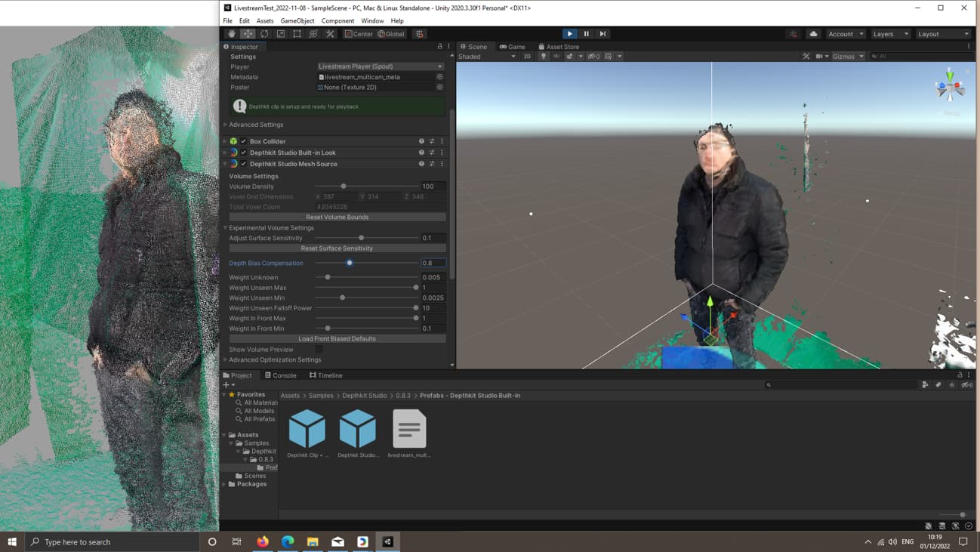Select the Scale tool

[x=281, y=34]
